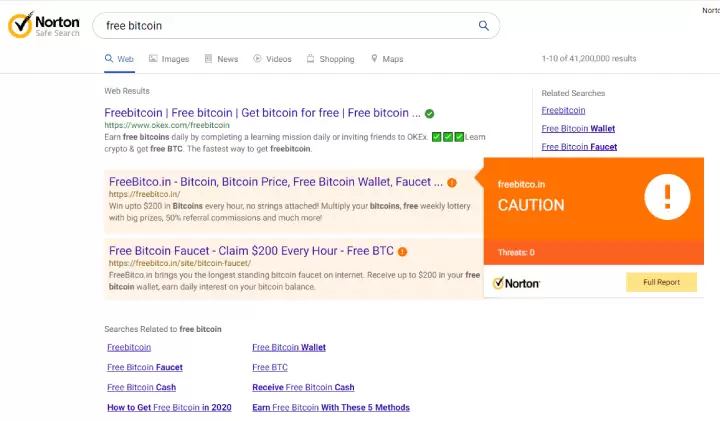Open the Videos tab

[x=272, y=59]
